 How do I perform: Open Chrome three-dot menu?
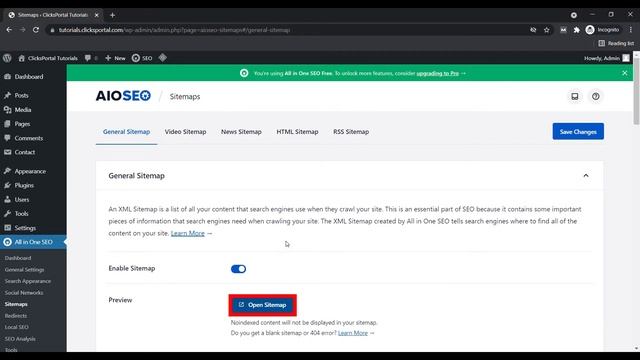pos(631,30)
